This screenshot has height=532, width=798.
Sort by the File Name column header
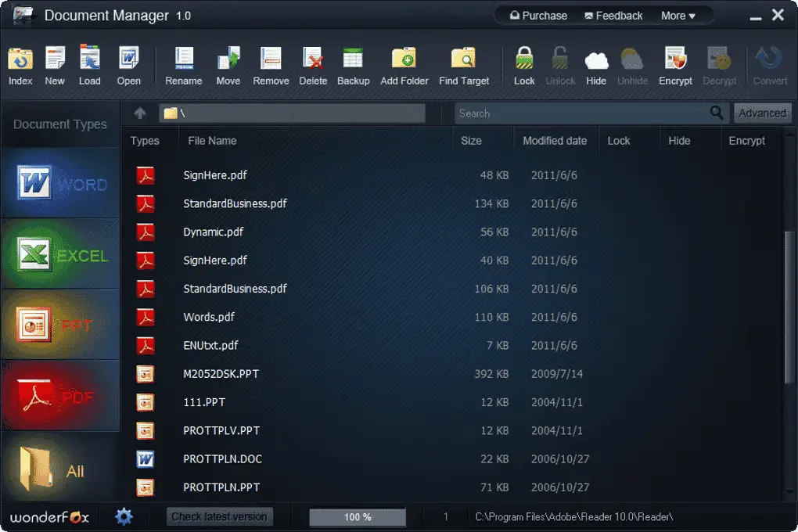(x=212, y=141)
